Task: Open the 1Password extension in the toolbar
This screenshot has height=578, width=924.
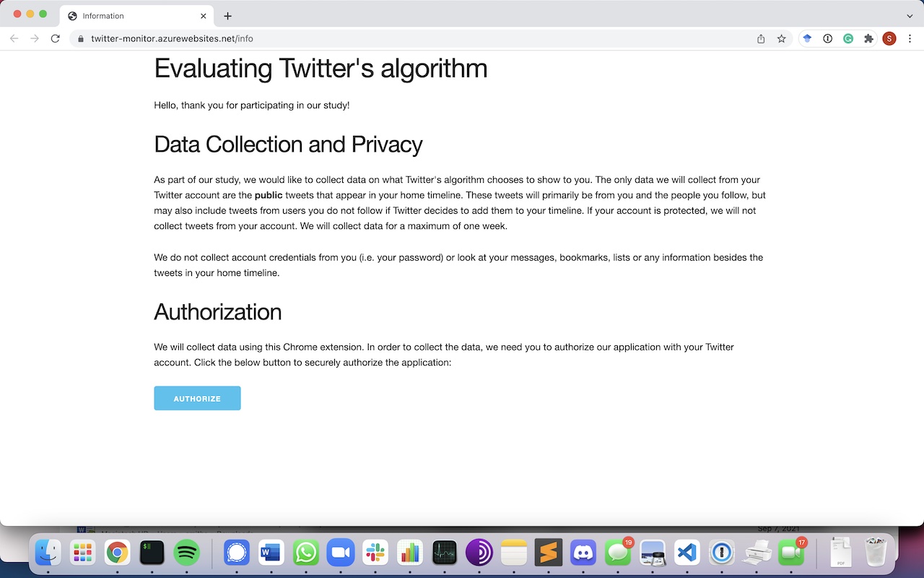Action: click(x=828, y=39)
